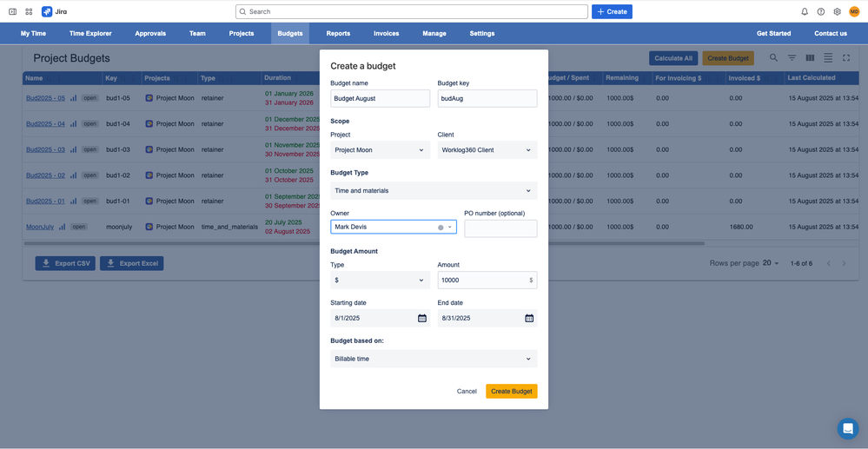Sort by the Remaining column header
Screen dimensions: 868x449
pos(621,78)
